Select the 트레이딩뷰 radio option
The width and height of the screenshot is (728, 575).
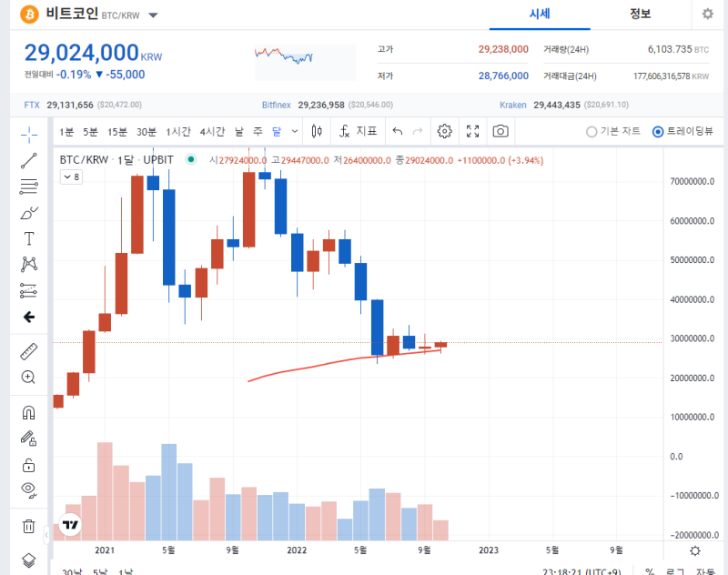(682, 131)
